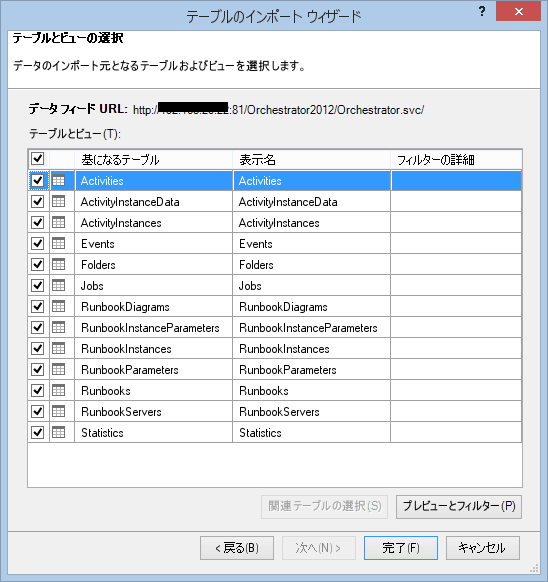Click the RunbookInstanceParameters display name cell

pyautogui.click(x=311, y=327)
